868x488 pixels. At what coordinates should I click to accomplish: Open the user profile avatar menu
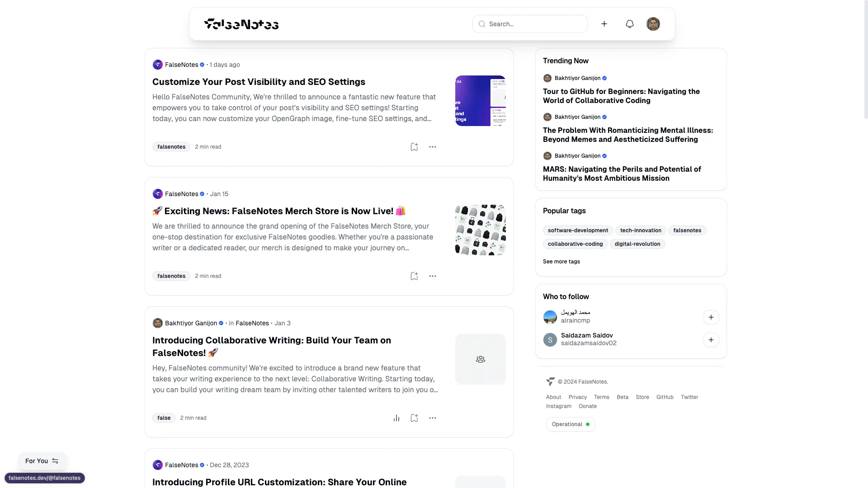653,24
